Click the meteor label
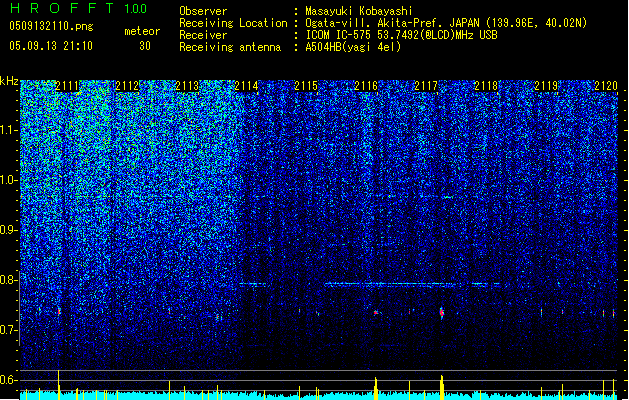The width and height of the screenshot is (629, 400). tap(142, 31)
